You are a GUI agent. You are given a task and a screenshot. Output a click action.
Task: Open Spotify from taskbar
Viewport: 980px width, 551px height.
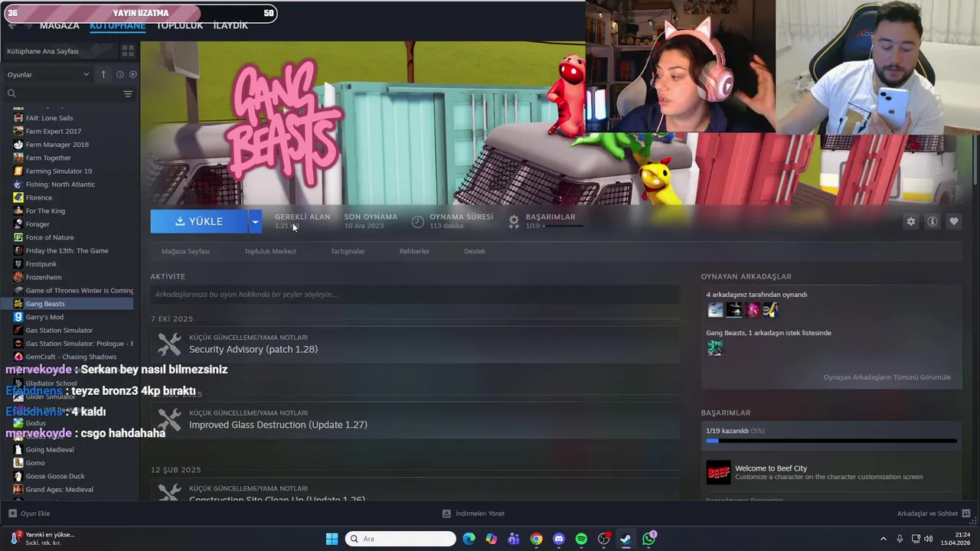581,539
